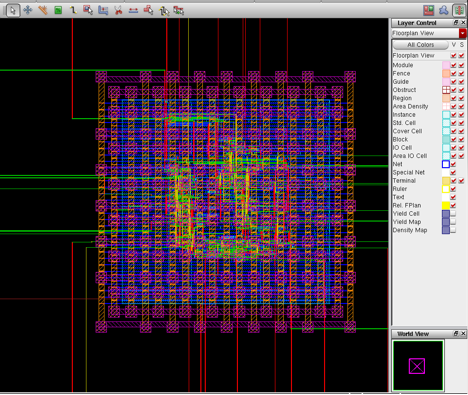Open the Density Map color swatch
This screenshot has width=468, height=395.
446,230
